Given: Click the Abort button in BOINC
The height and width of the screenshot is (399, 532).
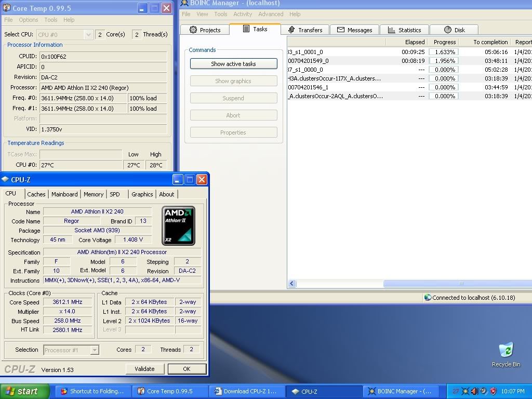Looking at the screenshot, I should (x=233, y=115).
